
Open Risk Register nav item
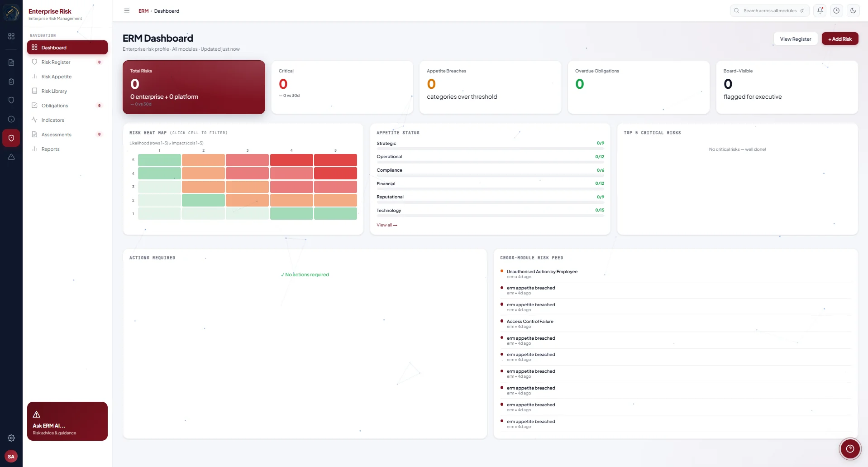[67, 62]
